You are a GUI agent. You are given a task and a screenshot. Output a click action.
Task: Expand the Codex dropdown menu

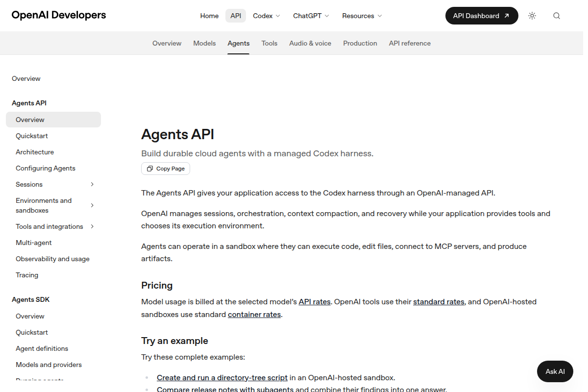pyautogui.click(x=267, y=16)
